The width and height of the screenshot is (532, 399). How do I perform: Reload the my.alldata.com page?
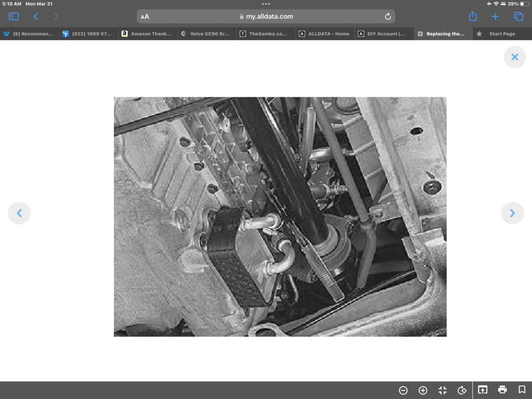click(x=388, y=16)
